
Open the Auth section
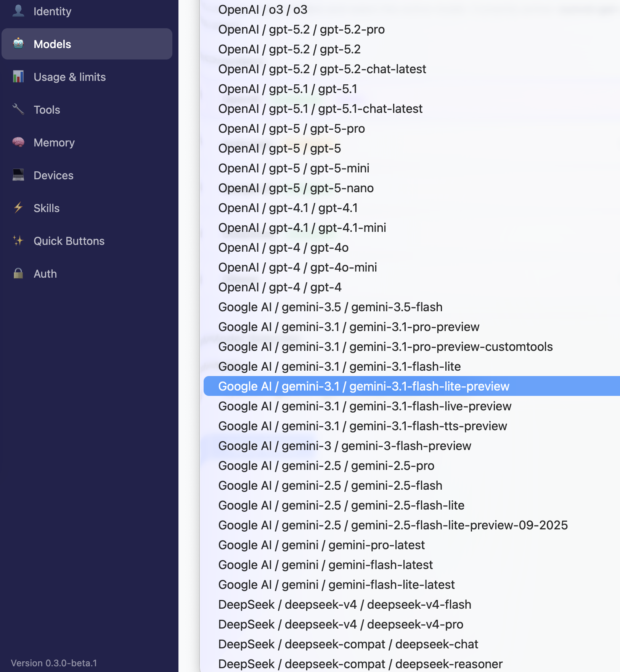(x=87, y=273)
